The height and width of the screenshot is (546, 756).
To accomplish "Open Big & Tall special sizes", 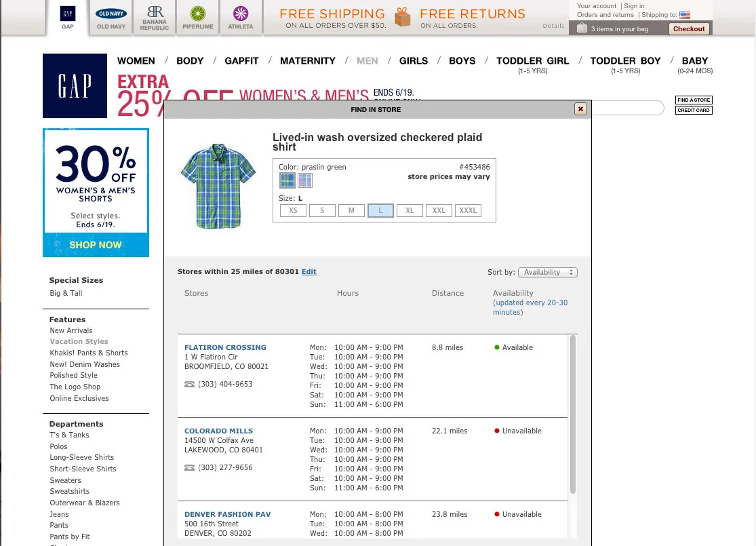I will click(x=66, y=293).
